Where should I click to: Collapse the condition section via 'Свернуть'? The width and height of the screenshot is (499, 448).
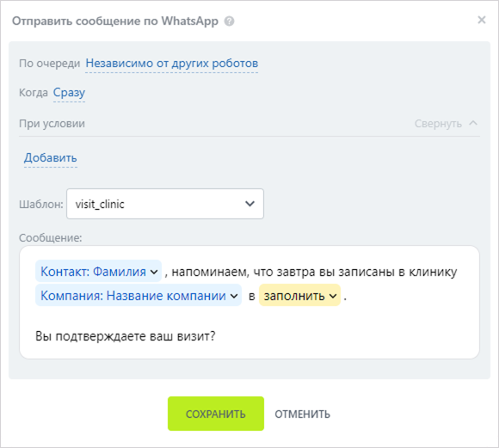[446, 124]
